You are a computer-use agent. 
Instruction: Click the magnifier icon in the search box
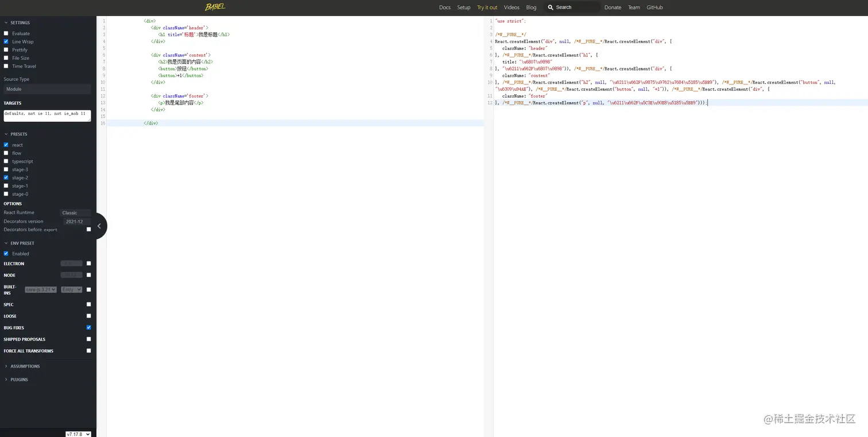click(x=551, y=7)
